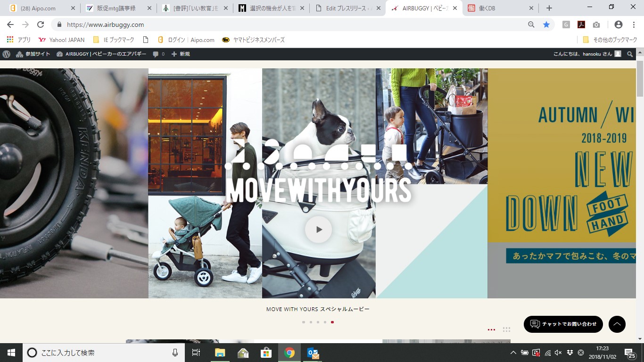Go back in browser history
Viewport: 644px width, 362px height.
click(10, 25)
